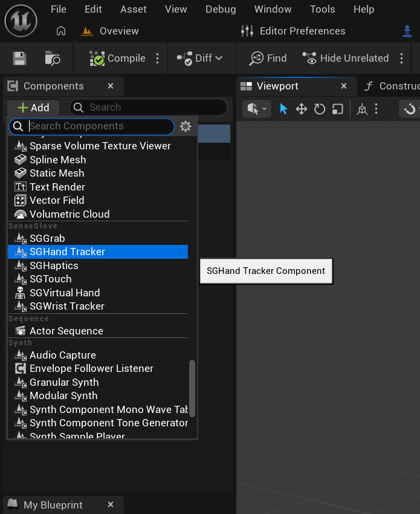Image resolution: width=420 pixels, height=514 pixels.
Task: Browse to asset in Content Browser icon
Action: click(x=53, y=59)
